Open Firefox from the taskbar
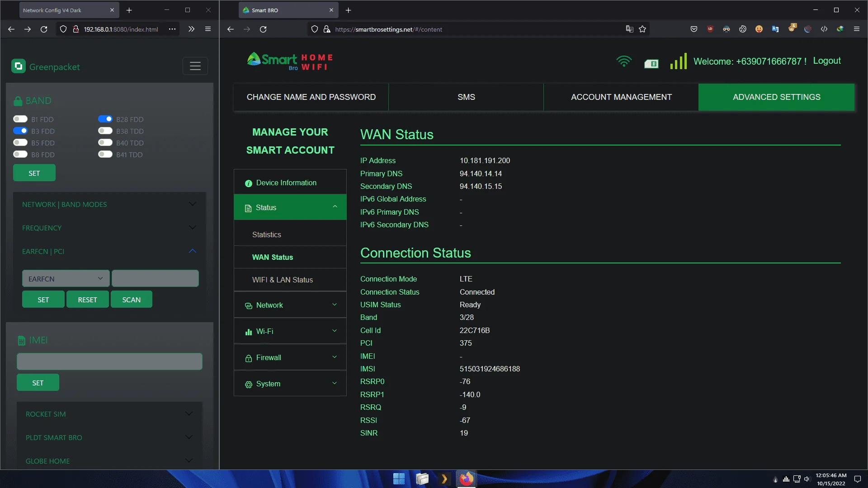 pyautogui.click(x=466, y=479)
